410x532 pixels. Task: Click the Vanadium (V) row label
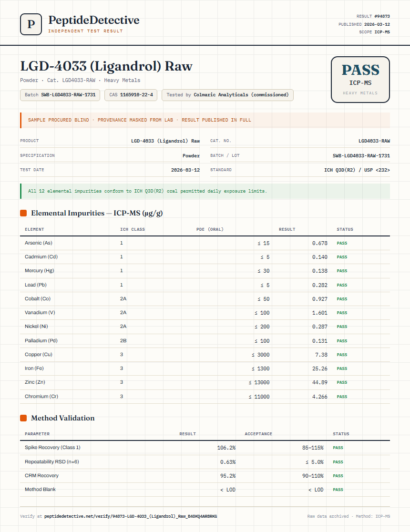(40, 313)
